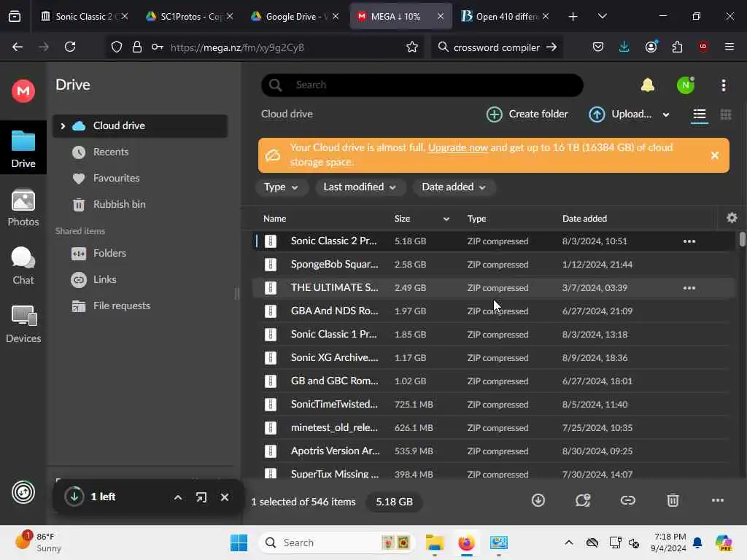Toggle sort direction arrow beside Size

pyautogui.click(x=446, y=219)
